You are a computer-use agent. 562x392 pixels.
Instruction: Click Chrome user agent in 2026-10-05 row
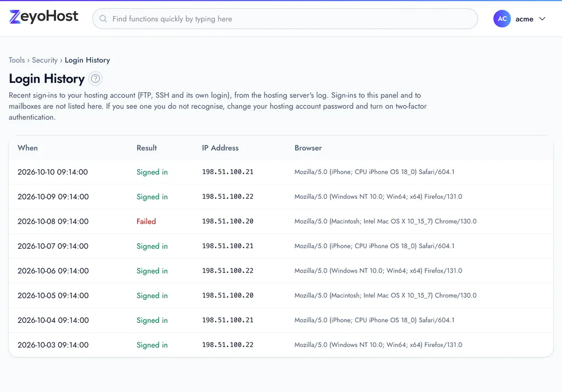[x=385, y=295]
